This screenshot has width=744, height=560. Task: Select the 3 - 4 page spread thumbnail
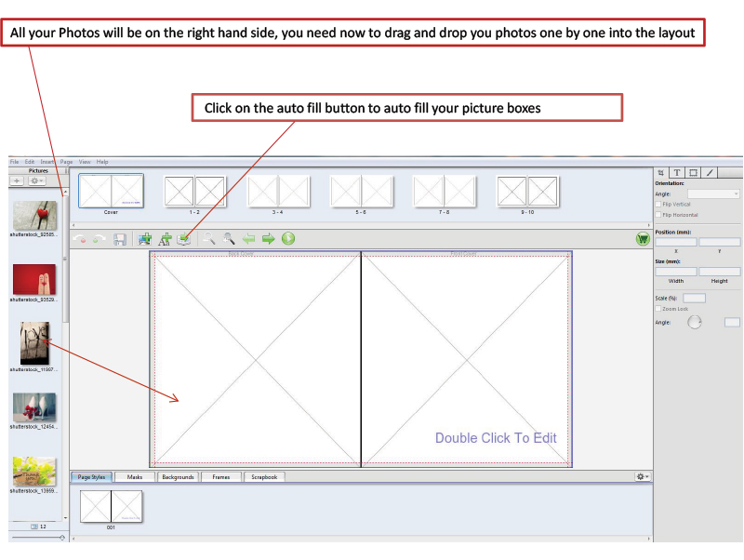click(278, 192)
